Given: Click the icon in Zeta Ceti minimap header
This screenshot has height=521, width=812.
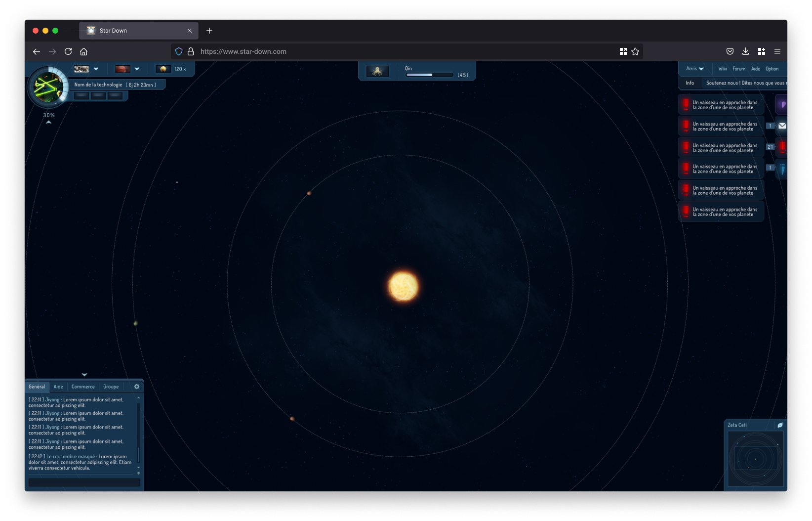Looking at the screenshot, I should [780, 425].
